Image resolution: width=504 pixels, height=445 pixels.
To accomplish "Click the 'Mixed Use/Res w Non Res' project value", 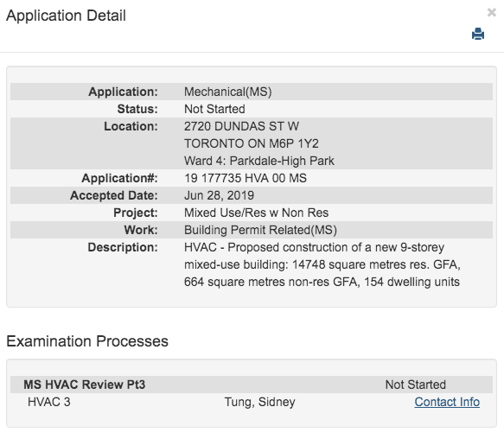I will coord(256,213).
